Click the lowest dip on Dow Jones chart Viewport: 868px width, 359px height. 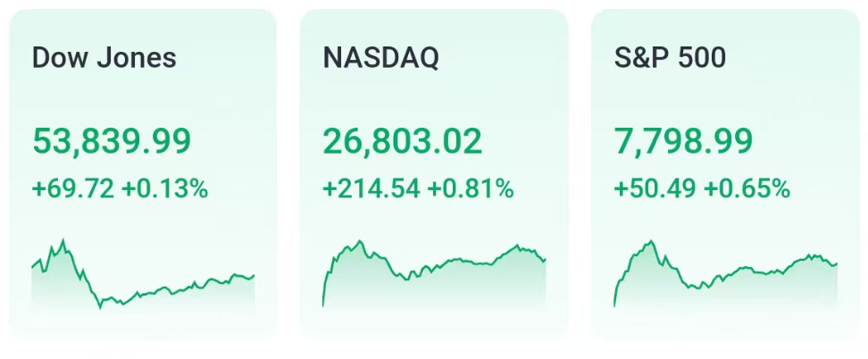coord(100,307)
